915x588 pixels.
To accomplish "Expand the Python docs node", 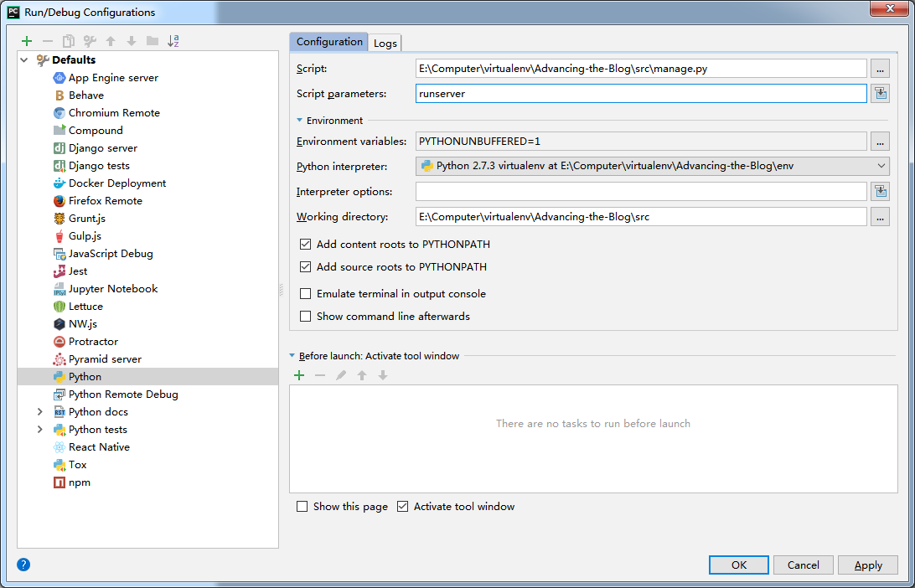I will coord(39,412).
